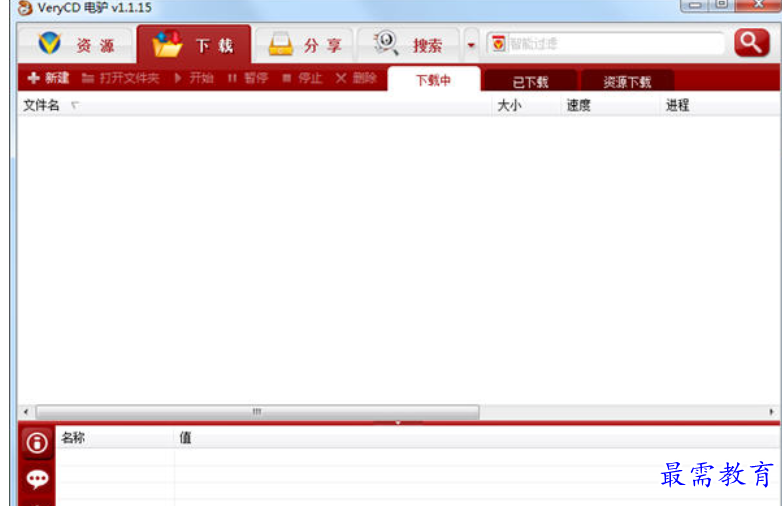
Task: Select the 已下载 downloaded sub-tab
Action: [x=531, y=81]
